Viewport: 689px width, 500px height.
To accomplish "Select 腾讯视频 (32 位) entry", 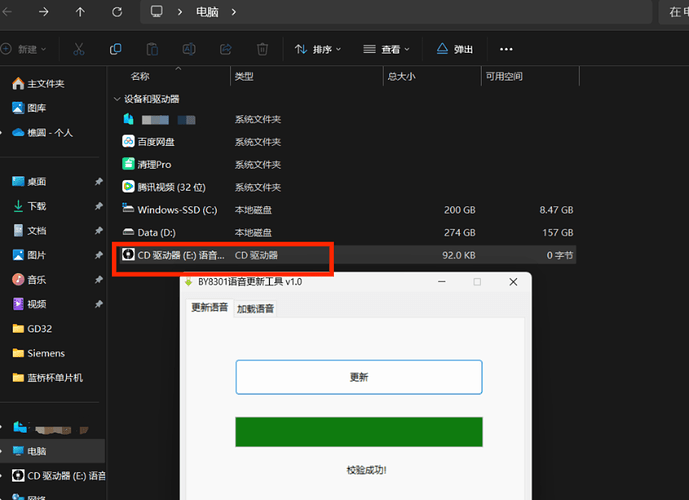I will click(170, 187).
